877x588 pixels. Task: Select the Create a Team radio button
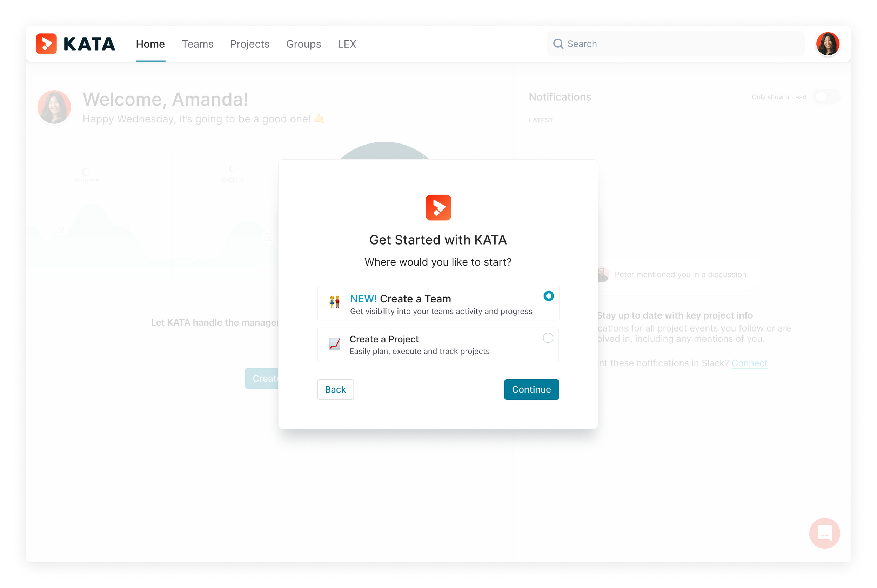click(548, 296)
